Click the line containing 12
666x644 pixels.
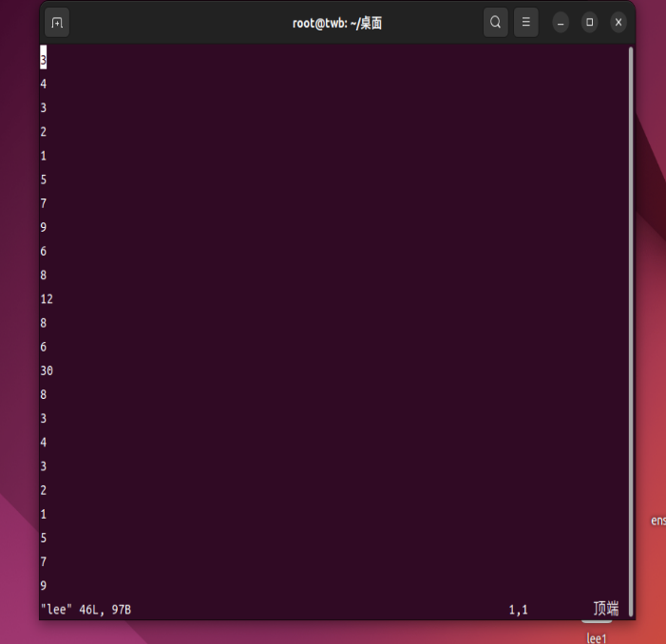[47, 299]
